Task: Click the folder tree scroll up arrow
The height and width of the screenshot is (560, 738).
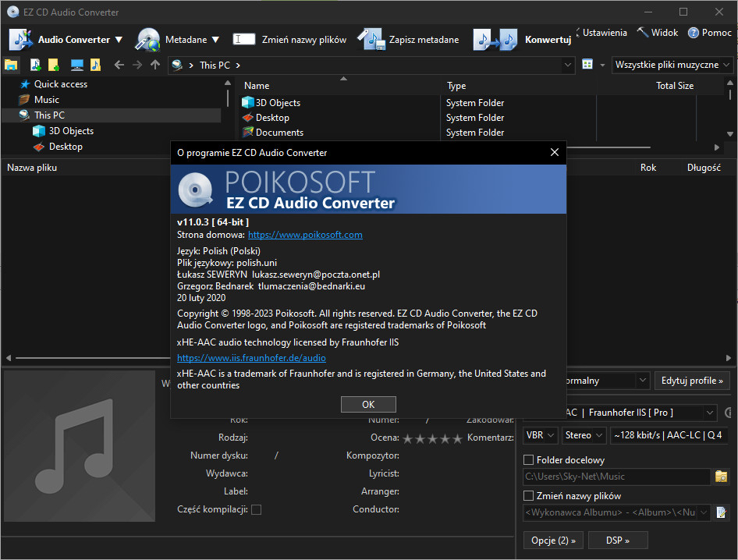Action: click(x=228, y=83)
